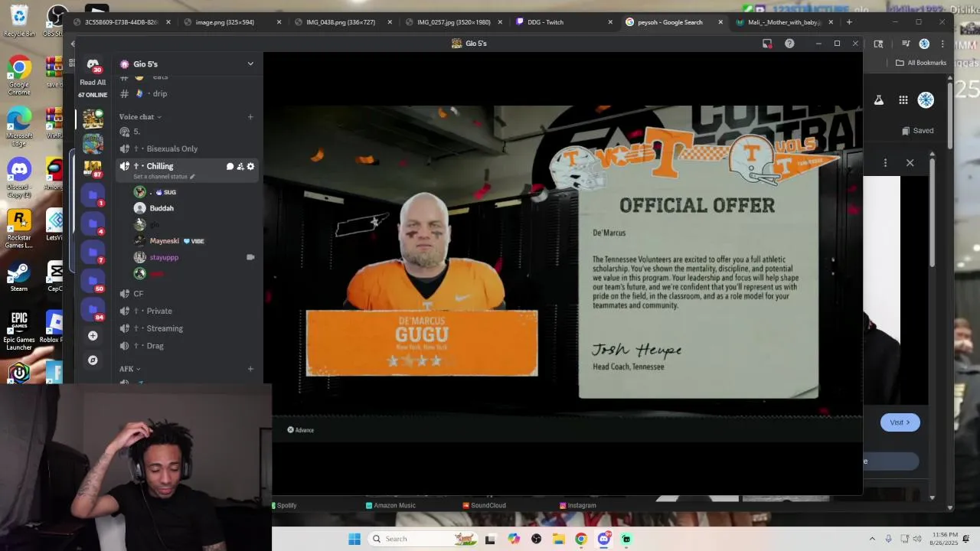This screenshot has height=551, width=980.
Task: Open Google Search Labs flask icon
Action: click(879, 100)
